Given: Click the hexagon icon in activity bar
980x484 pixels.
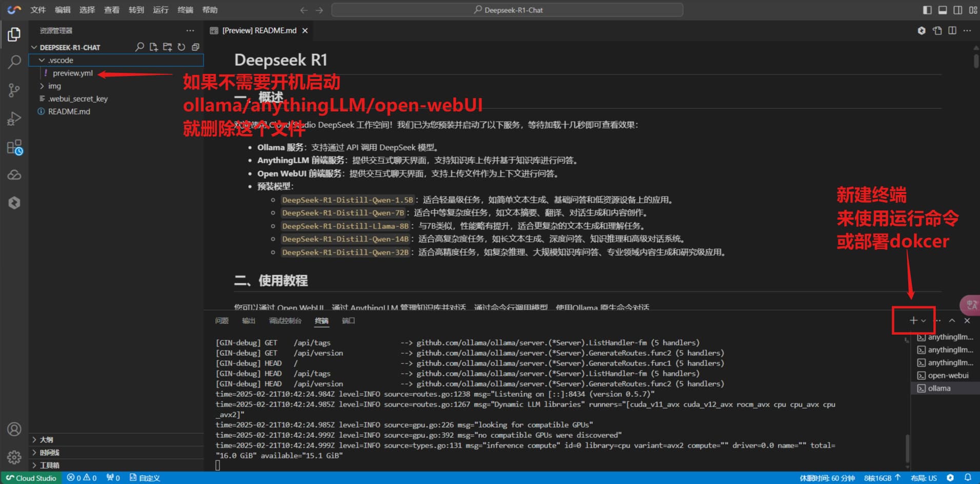Looking at the screenshot, I should click(14, 203).
